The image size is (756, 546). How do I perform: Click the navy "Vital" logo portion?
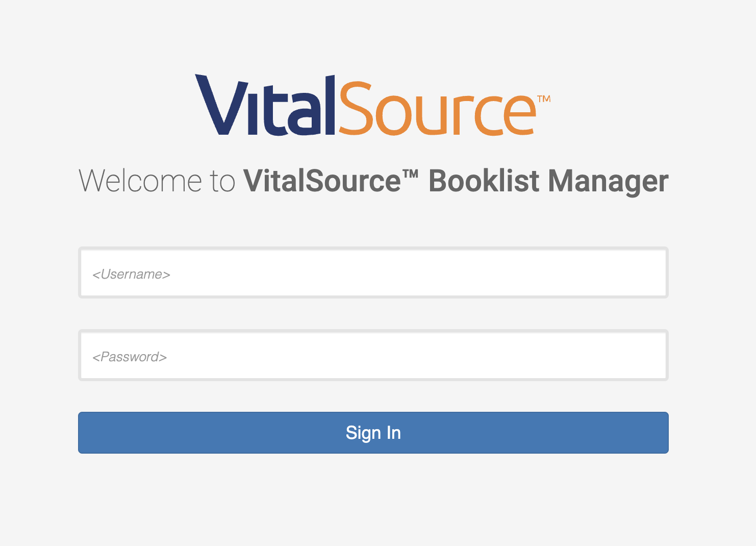tap(265, 105)
